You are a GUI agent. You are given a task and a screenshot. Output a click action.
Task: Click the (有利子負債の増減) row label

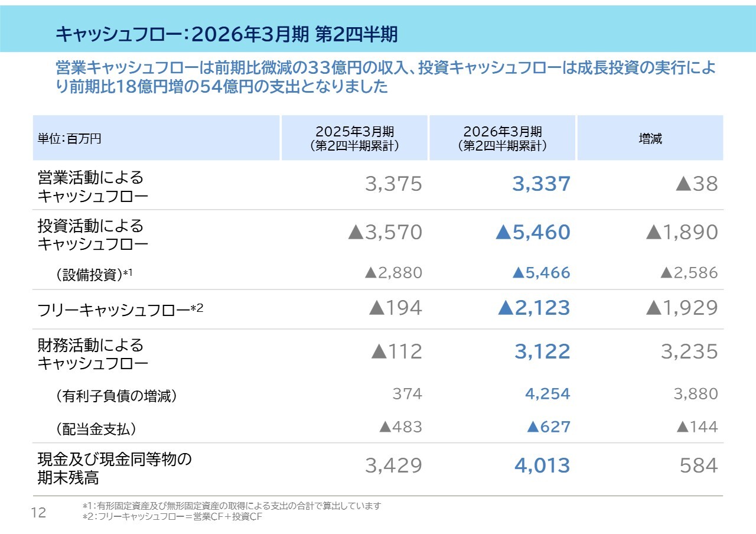click(x=116, y=396)
